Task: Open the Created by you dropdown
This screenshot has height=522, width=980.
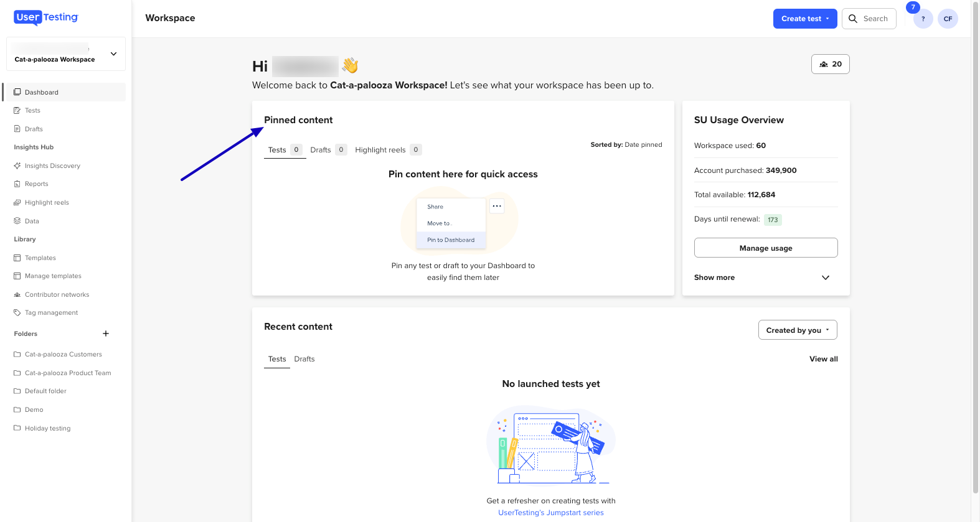Action: pyautogui.click(x=798, y=330)
